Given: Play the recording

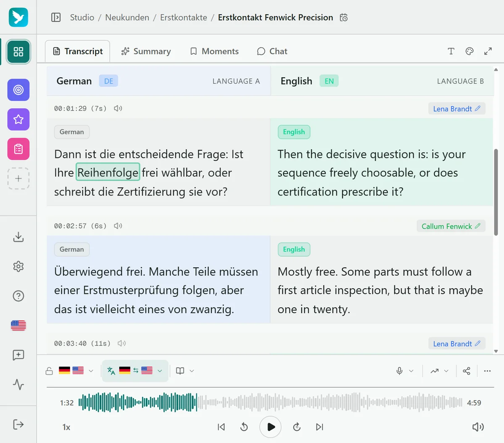Looking at the screenshot, I should click(x=270, y=427).
